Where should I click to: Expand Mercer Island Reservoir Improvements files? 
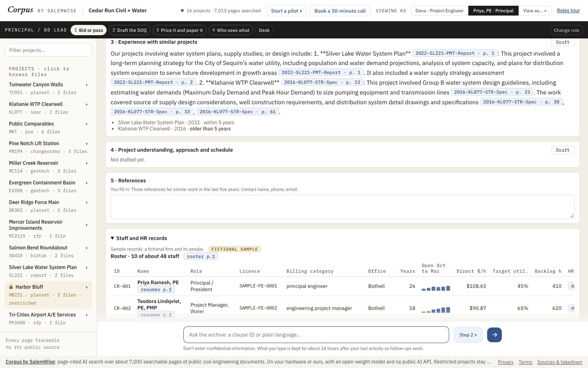pyautogui.click(x=87, y=225)
